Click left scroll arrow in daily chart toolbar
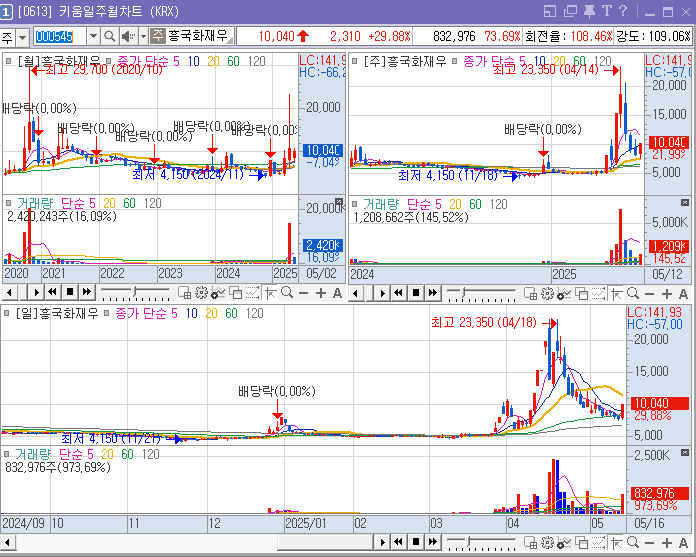This screenshot has height=557, width=696. [x=8, y=542]
